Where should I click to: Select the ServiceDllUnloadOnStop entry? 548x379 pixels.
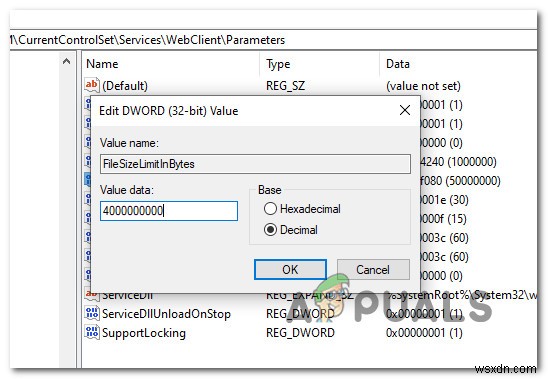point(166,314)
